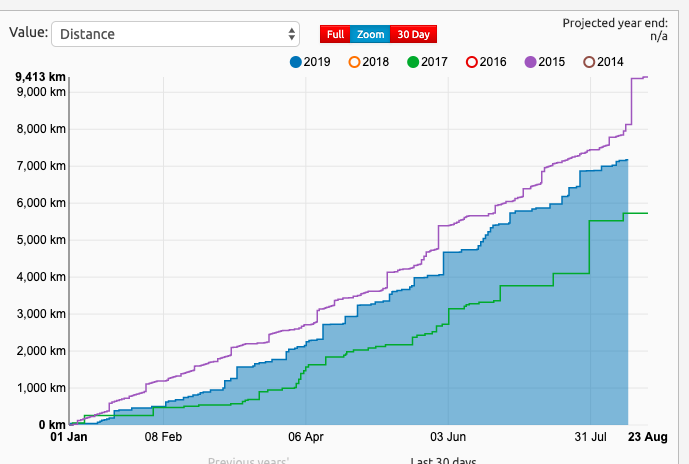Click the Full range button

335,34
